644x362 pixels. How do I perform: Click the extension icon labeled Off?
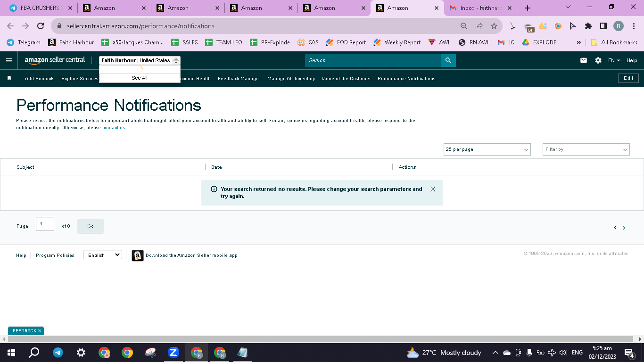(529, 27)
